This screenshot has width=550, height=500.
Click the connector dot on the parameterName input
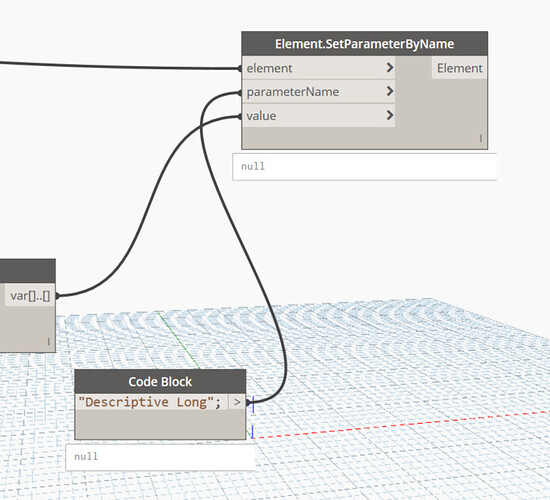[x=240, y=93]
